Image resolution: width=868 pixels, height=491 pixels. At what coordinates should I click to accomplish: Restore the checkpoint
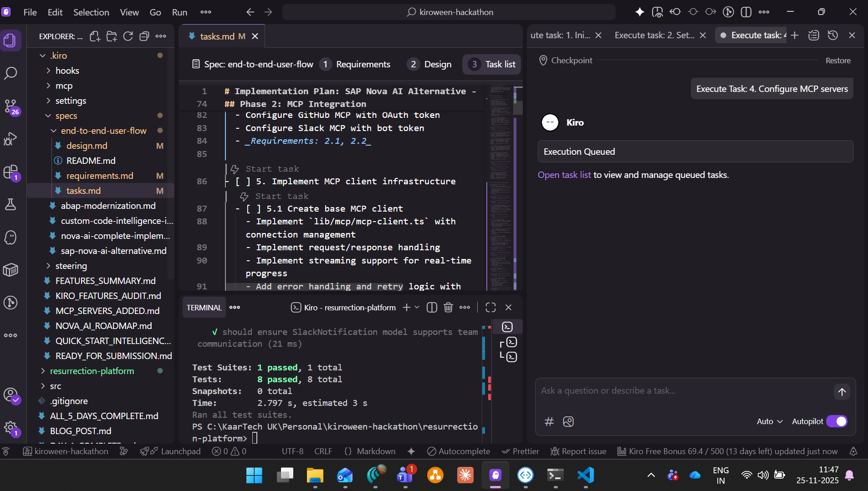[838, 61]
